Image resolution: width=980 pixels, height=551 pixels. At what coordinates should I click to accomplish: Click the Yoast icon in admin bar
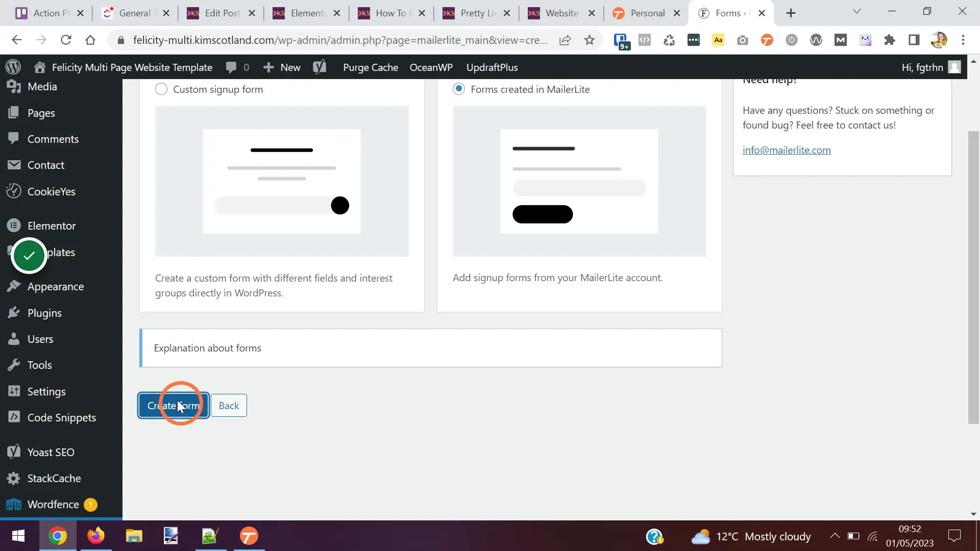tap(320, 67)
